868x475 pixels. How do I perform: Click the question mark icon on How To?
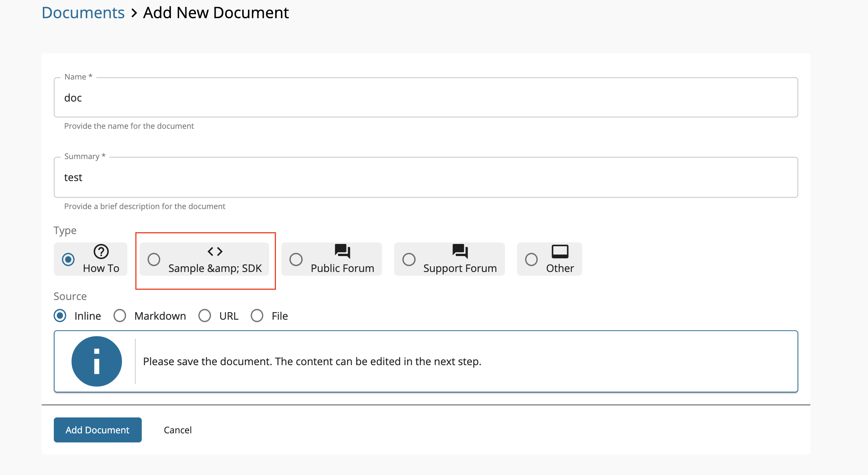point(100,251)
